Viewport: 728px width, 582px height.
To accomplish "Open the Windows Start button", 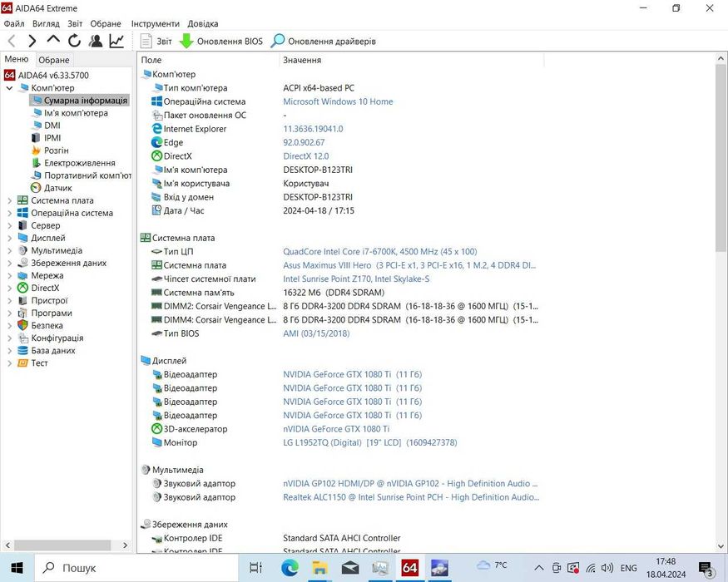I will coord(17,568).
